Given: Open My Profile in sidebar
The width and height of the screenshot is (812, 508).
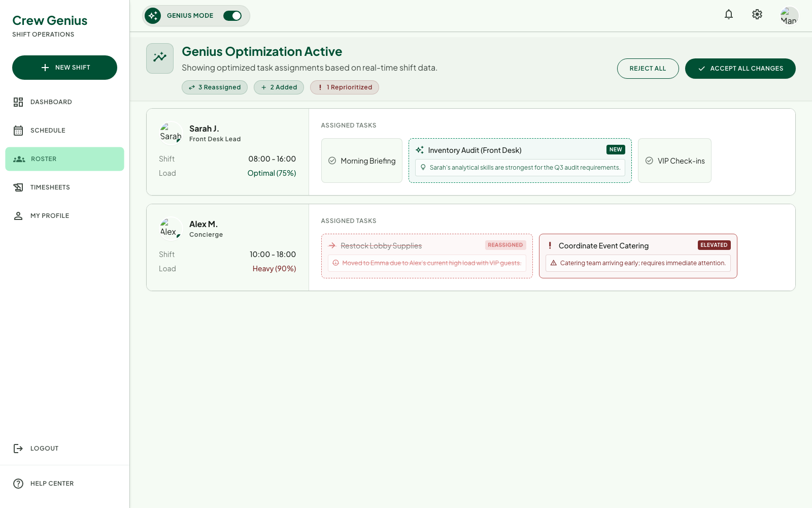Looking at the screenshot, I should click(64, 216).
